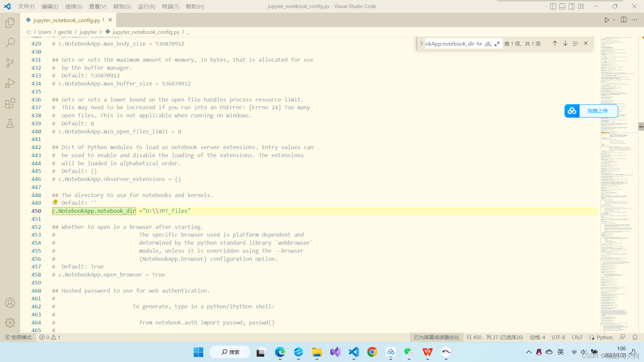Open the run options dropdown arrow
The image size is (644, 362).
614,20
